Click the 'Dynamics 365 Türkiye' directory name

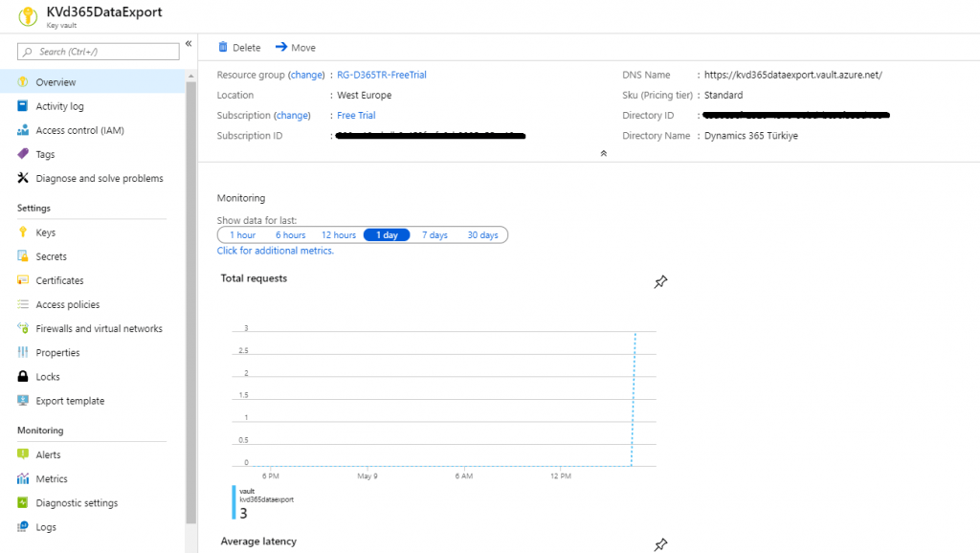[751, 136]
